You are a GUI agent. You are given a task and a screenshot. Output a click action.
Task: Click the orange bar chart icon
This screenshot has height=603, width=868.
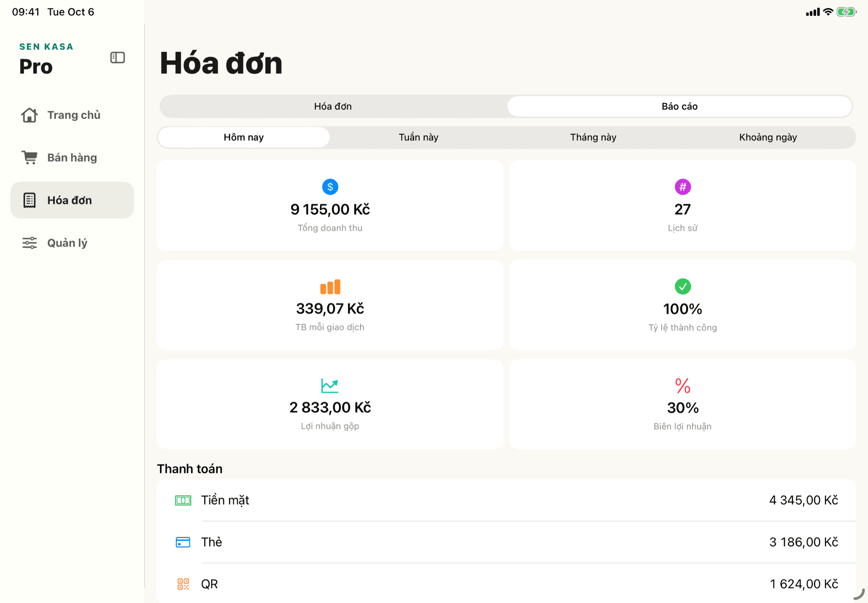click(x=330, y=287)
